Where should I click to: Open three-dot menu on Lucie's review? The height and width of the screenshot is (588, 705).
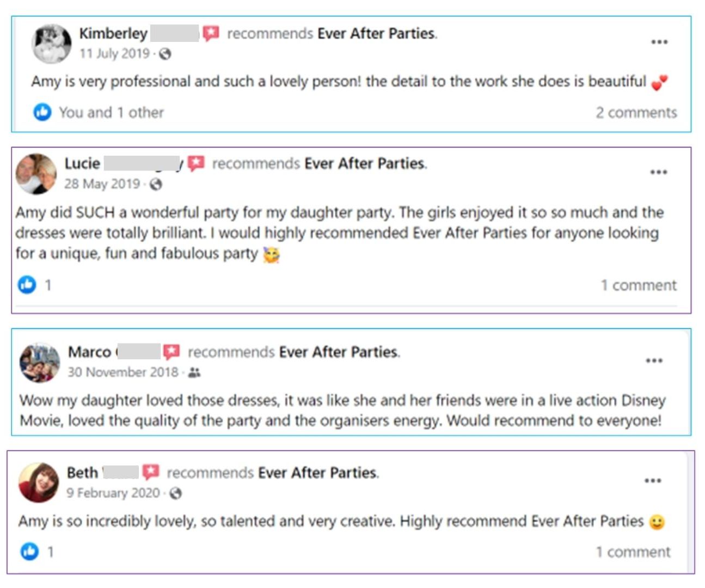click(658, 172)
